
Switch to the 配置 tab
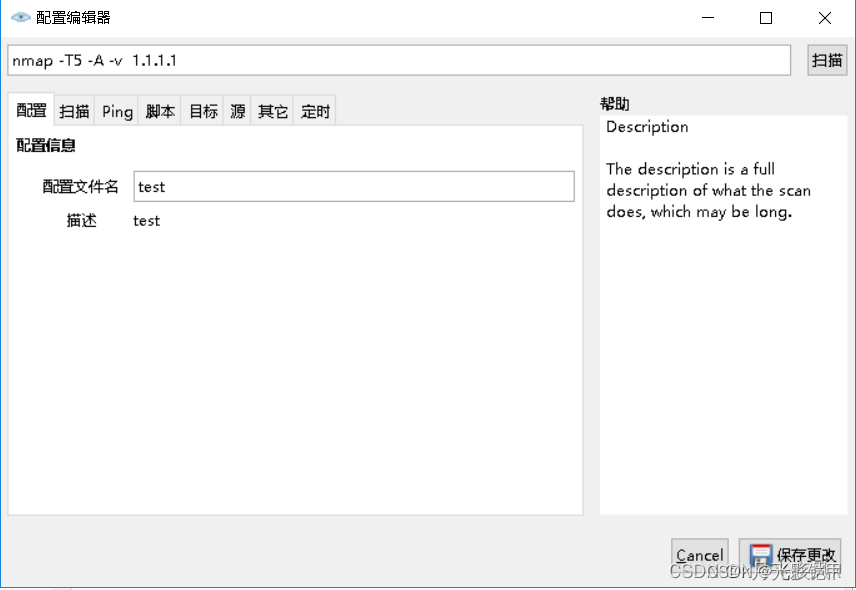[x=31, y=110]
